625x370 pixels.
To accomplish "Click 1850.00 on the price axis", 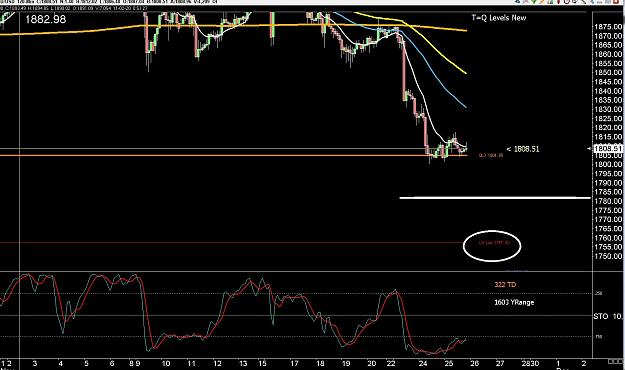I will [608, 73].
